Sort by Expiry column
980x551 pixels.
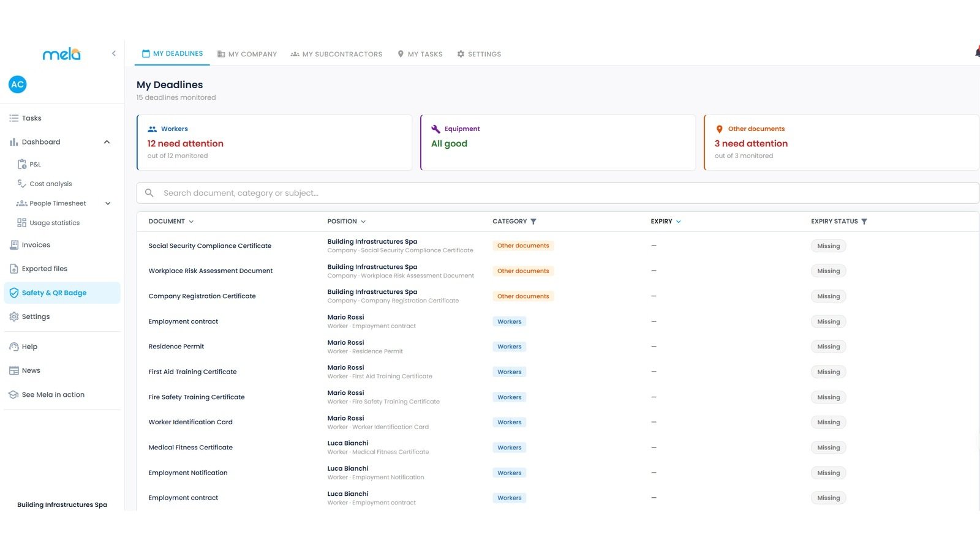point(666,222)
